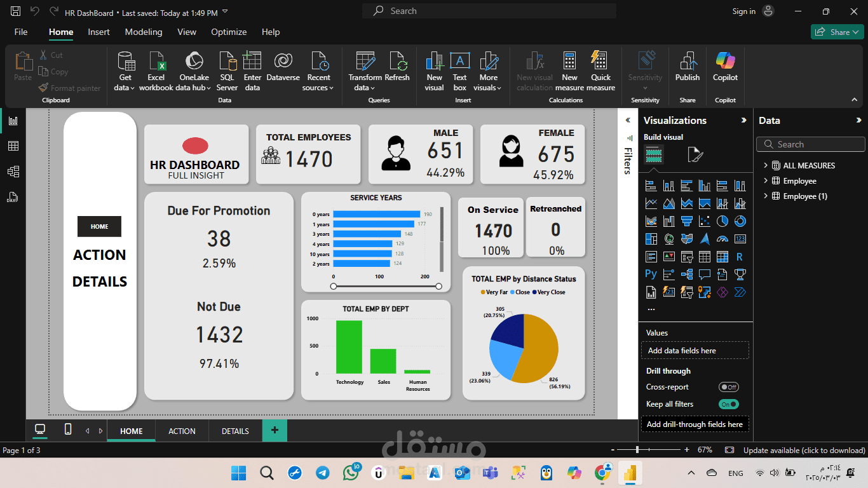This screenshot has height=488, width=868.
Task: Click the Refresh queries icon
Action: pos(398,61)
